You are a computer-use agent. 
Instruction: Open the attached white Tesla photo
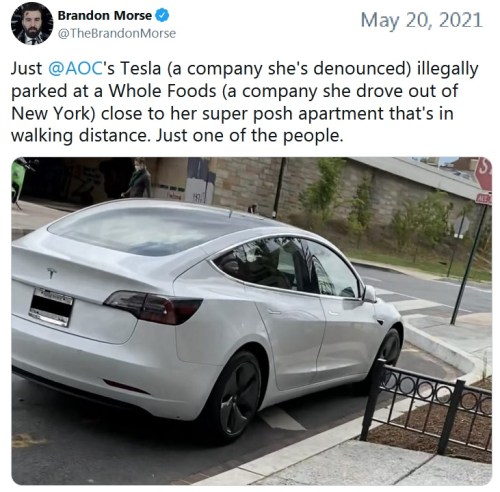(252, 321)
